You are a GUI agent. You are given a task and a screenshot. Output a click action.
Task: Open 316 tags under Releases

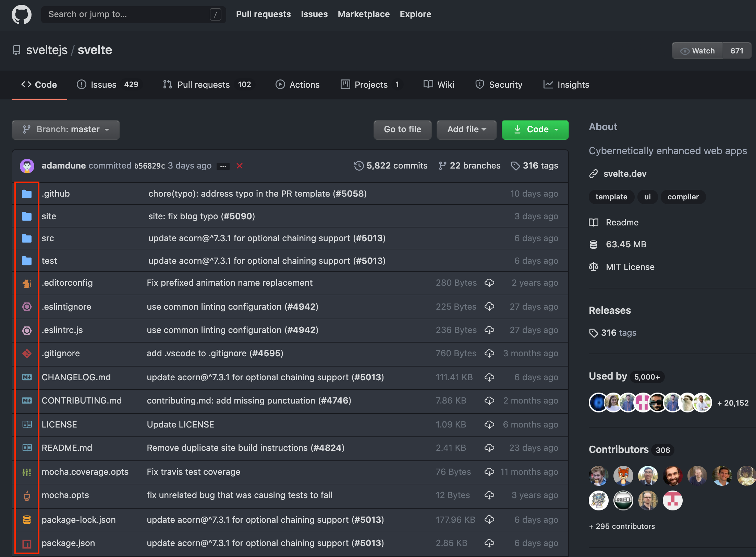pos(613,333)
